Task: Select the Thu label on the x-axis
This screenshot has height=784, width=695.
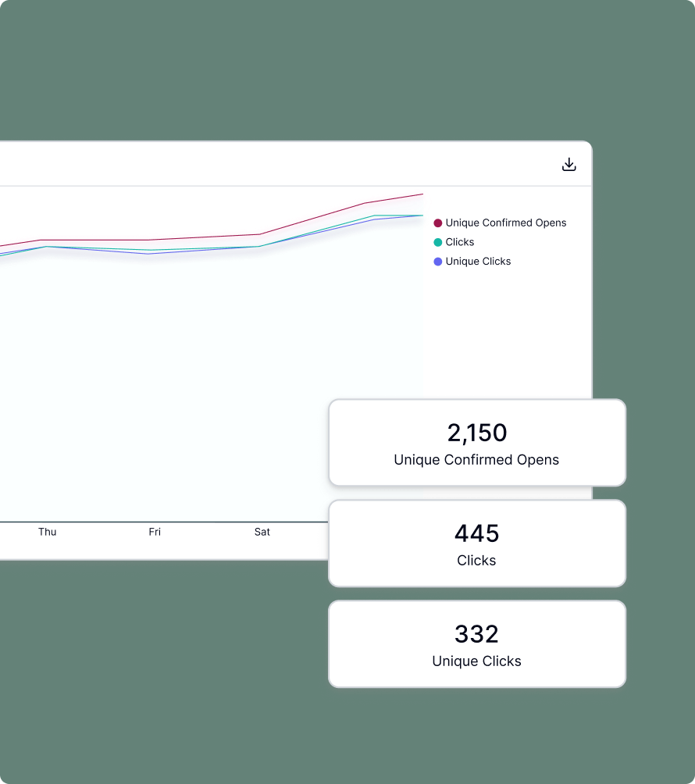Action: pos(48,532)
